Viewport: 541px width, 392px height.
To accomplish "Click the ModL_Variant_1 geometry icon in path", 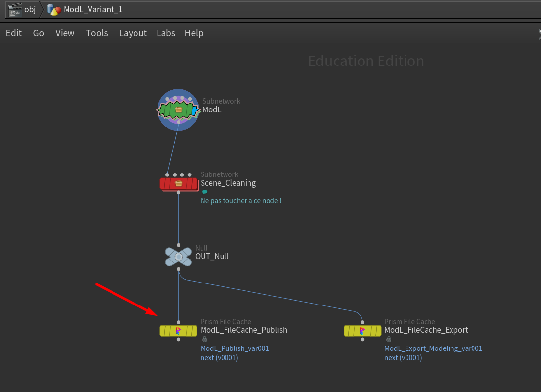I will pos(54,9).
